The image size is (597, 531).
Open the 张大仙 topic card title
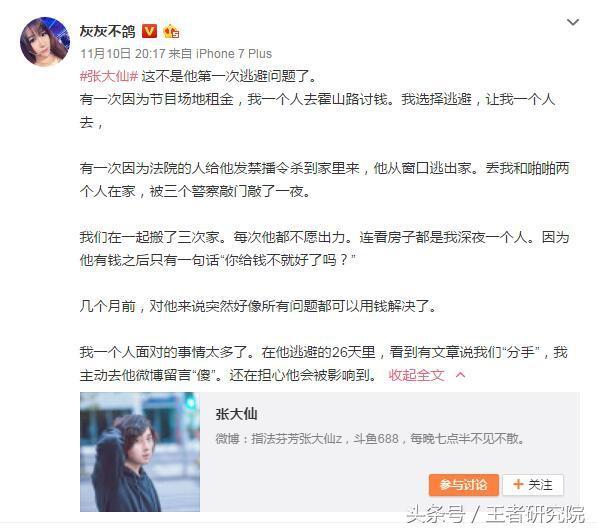coord(236,414)
